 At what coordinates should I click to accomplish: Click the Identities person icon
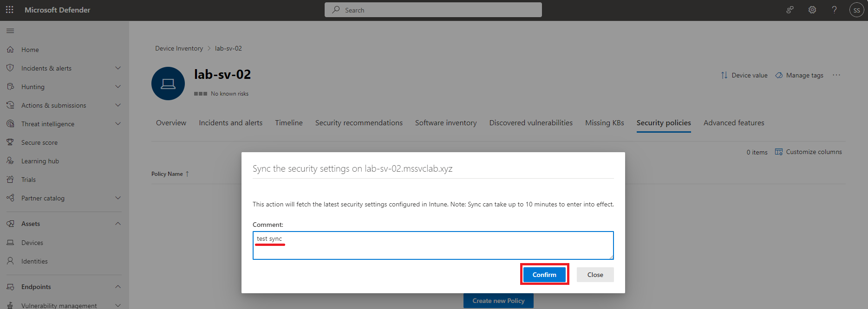(10, 261)
